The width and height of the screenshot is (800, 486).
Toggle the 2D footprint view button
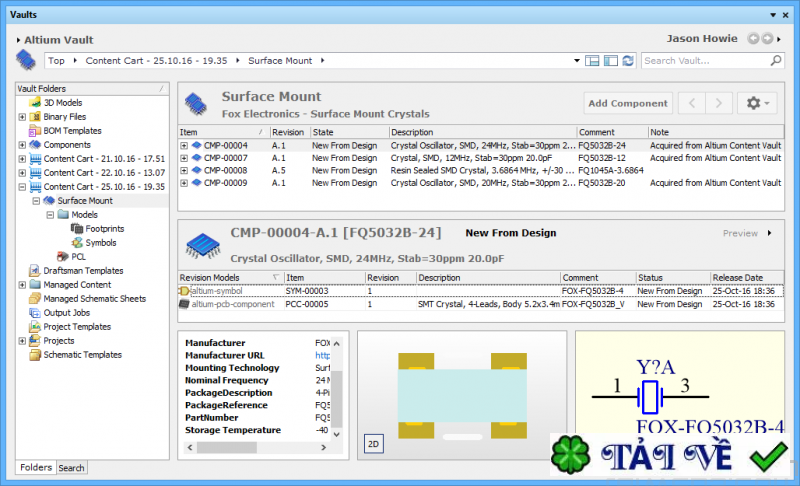pyautogui.click(x=373, y=444)
